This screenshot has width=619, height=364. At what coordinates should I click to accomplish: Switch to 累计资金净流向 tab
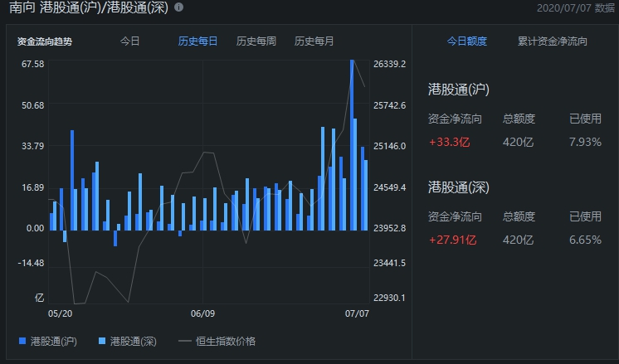pyautogui.click(x=553, y=41)
